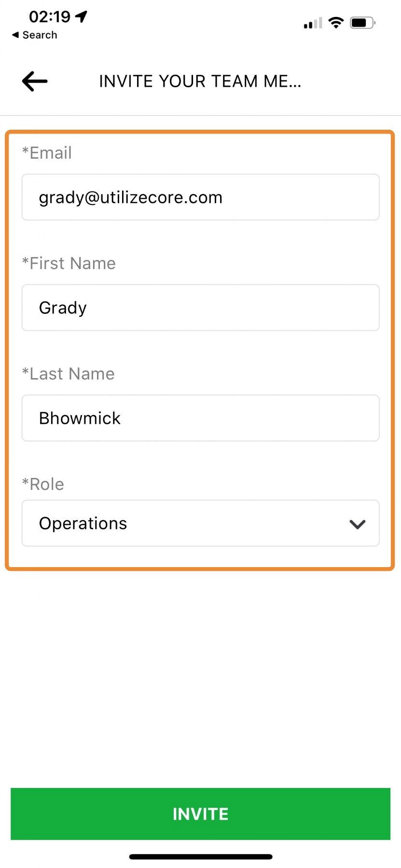Click the Role dropdown chevron arrow
401x868 pixels.
coord(357,524)
